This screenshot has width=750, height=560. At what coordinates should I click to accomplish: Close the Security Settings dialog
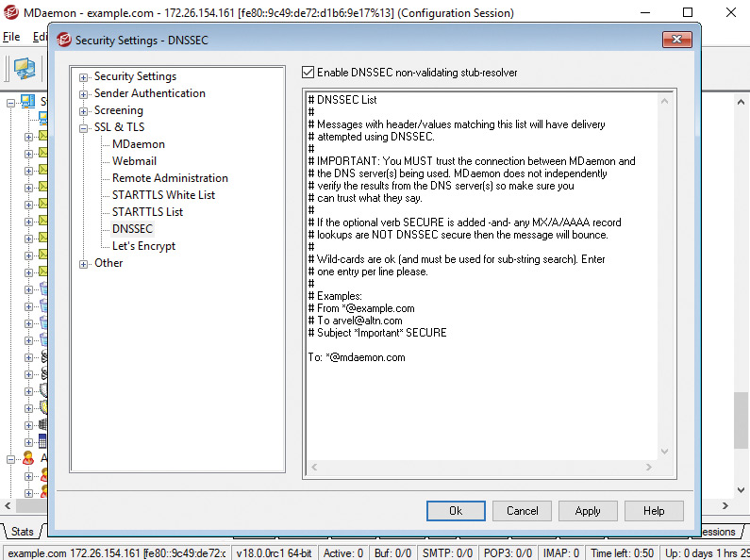pos(676,40)
